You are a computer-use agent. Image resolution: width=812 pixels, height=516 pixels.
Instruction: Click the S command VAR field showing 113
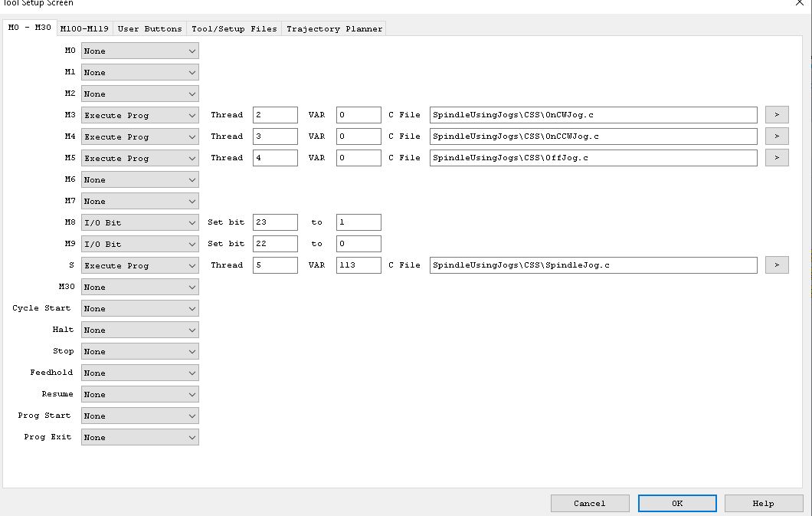[x=358, y=265]
